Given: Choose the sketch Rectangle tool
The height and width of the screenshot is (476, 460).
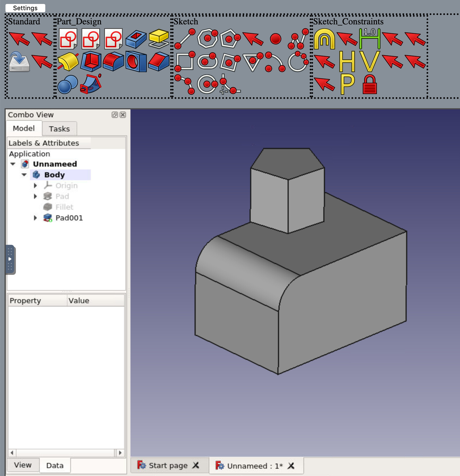Looking at the screenshot, I should tap(185, 61).
